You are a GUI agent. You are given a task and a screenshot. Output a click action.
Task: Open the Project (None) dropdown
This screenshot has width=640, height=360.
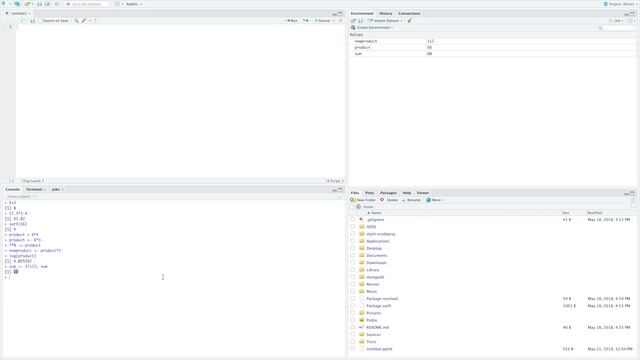[620, 4]
